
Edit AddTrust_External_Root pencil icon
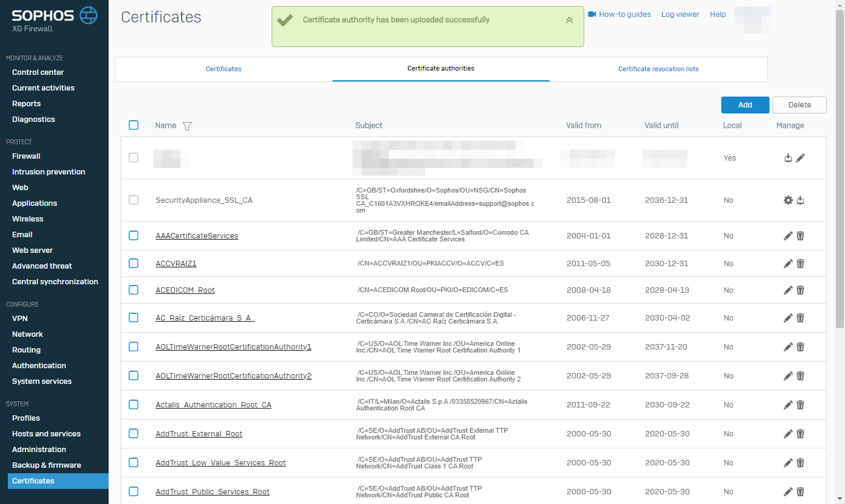click(788, 434)
